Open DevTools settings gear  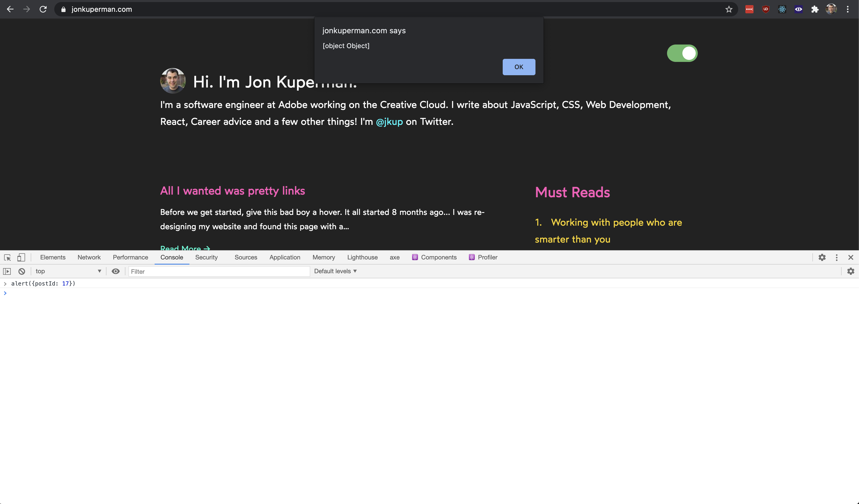tap(822, 257)
